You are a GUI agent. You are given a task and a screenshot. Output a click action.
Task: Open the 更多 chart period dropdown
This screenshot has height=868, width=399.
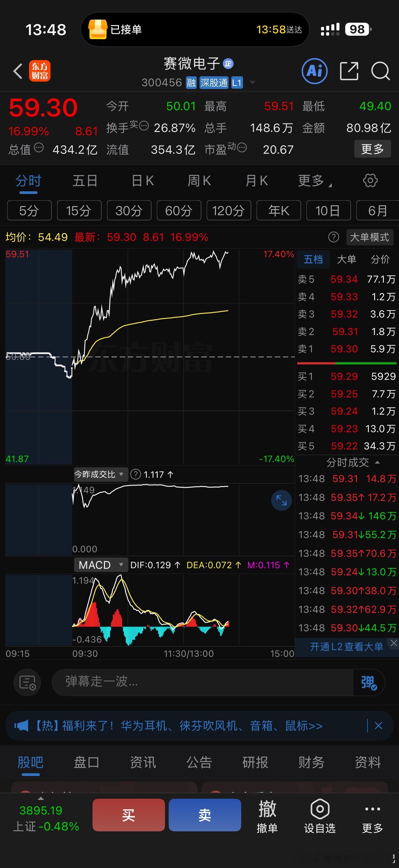click(315, 181)
